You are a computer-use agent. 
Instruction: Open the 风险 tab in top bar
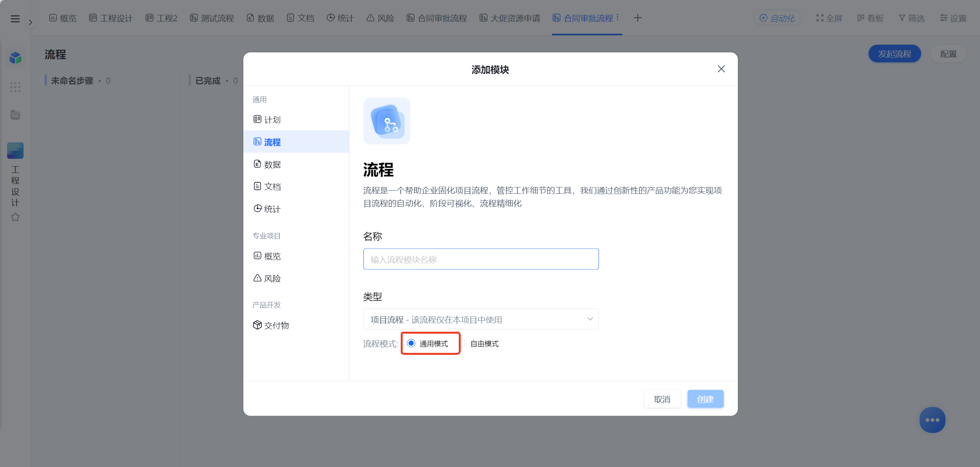[380, 18]
